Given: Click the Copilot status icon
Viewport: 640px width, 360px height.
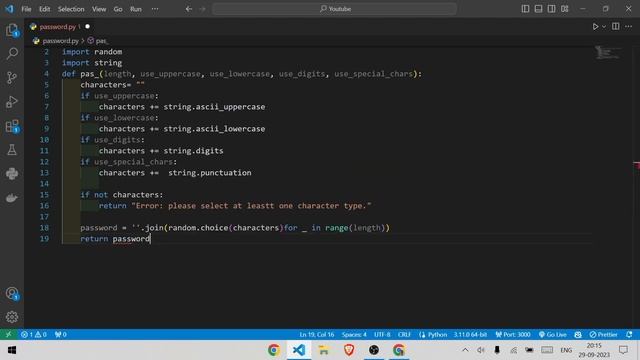Looking at the screenshot, I should point(578,334).
